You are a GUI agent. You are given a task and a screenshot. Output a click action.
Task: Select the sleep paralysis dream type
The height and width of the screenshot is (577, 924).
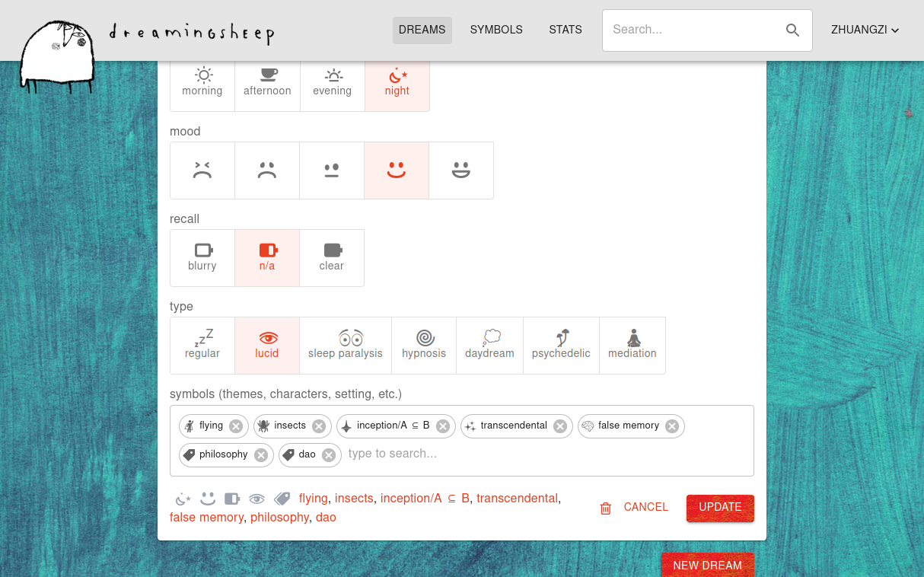pyautogui.click(x=346, y=346)
